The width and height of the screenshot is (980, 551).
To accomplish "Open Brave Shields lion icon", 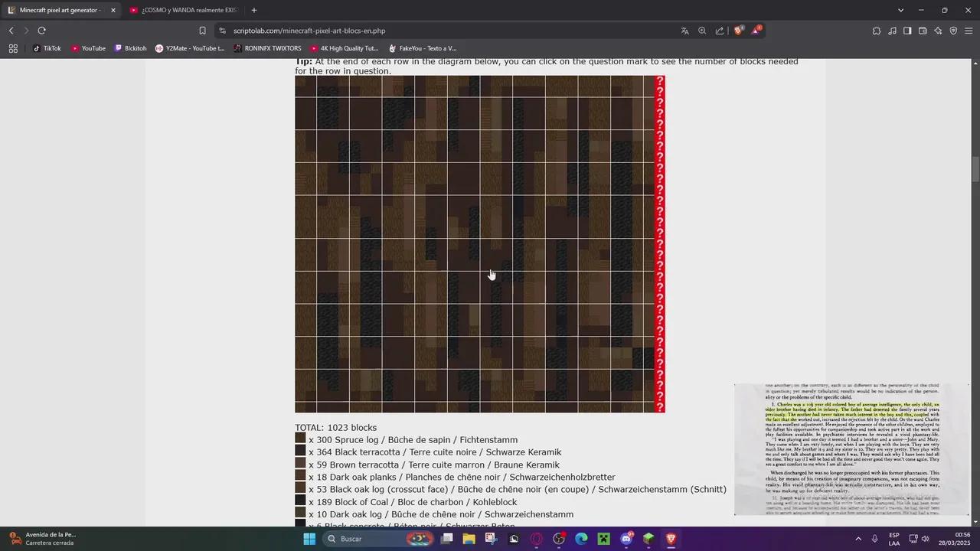I will pyautogui.click(x=739, y=31).
